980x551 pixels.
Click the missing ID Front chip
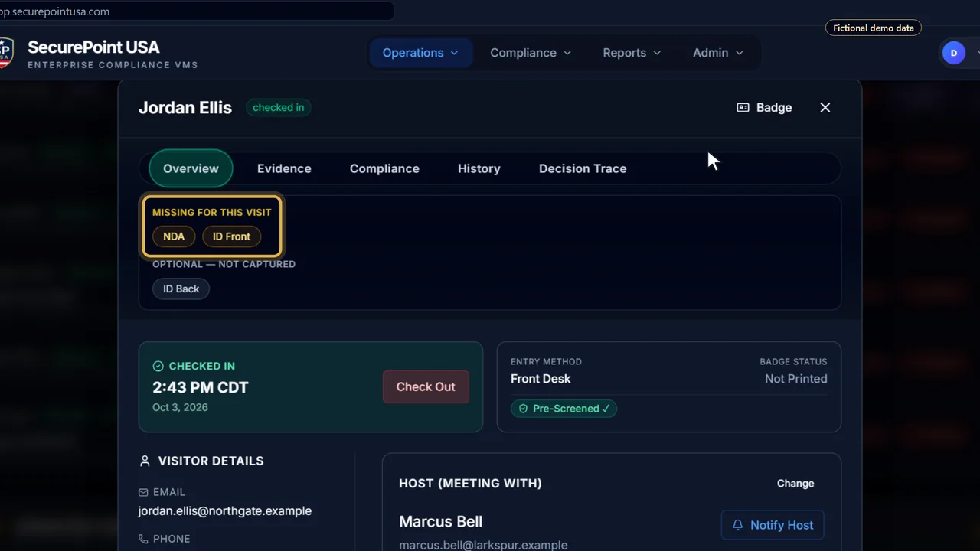click(231, 236)
